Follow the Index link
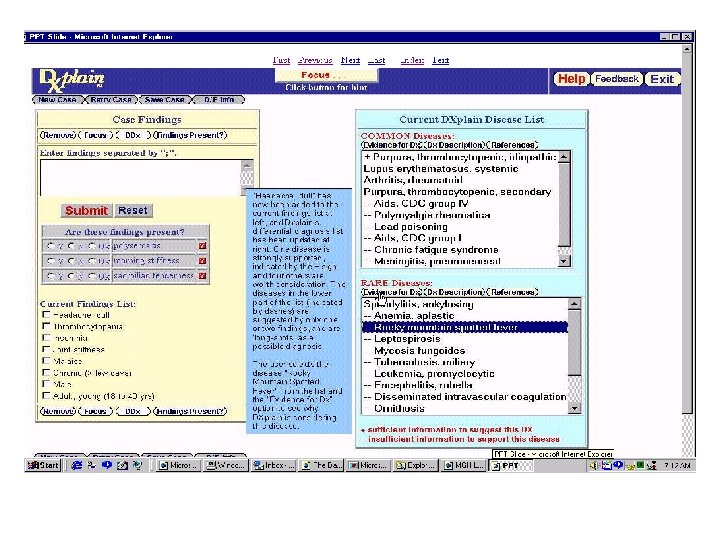Screen dimensions: 720x540 [412, 60]
